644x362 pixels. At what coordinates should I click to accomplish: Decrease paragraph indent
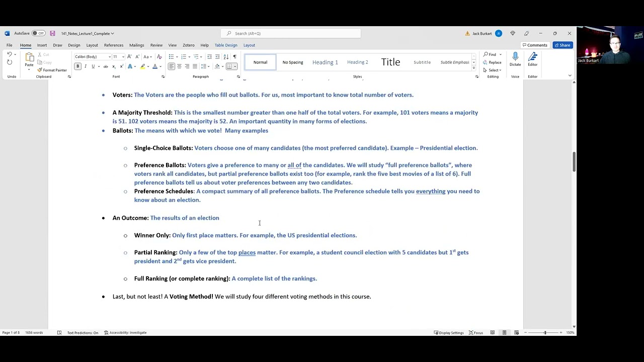pos(210,57)
